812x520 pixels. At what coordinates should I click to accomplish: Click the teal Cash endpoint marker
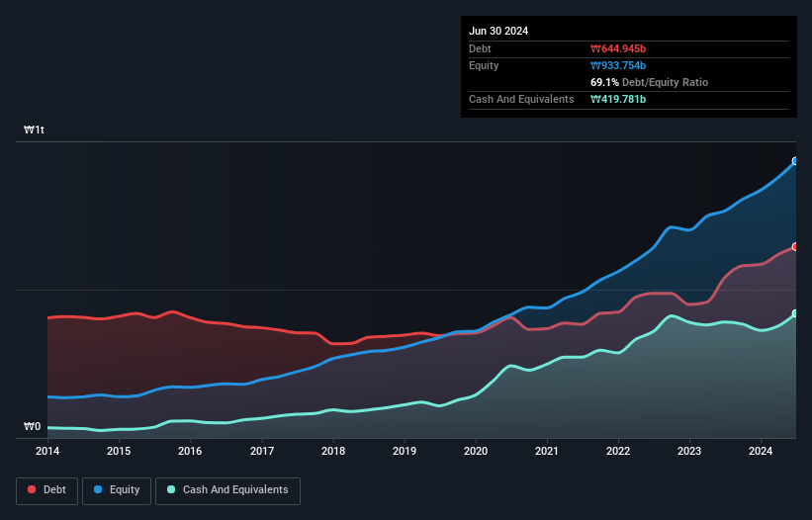(795, 313)
